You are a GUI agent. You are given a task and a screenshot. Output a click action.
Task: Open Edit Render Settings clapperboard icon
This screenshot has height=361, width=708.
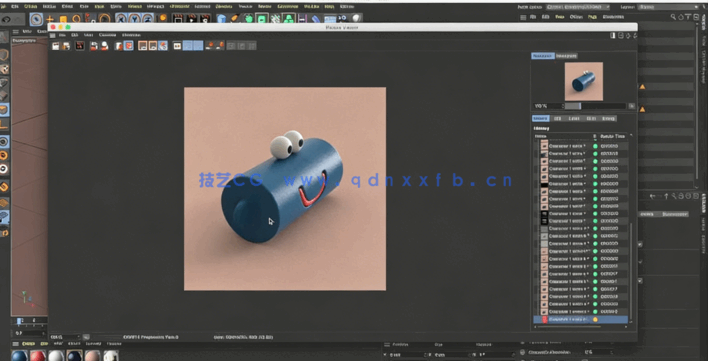(x=205, y=19)
